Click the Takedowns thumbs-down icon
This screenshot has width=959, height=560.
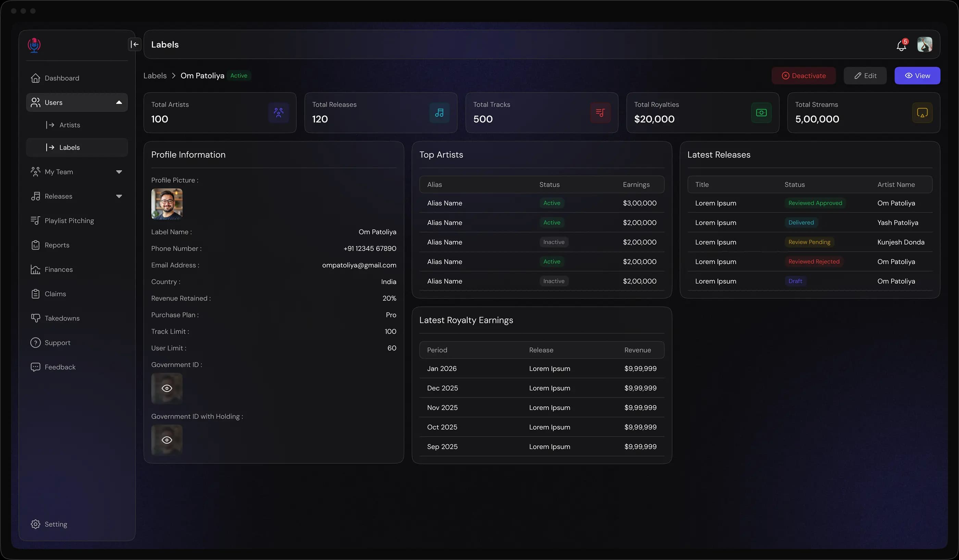coord(35,318)
